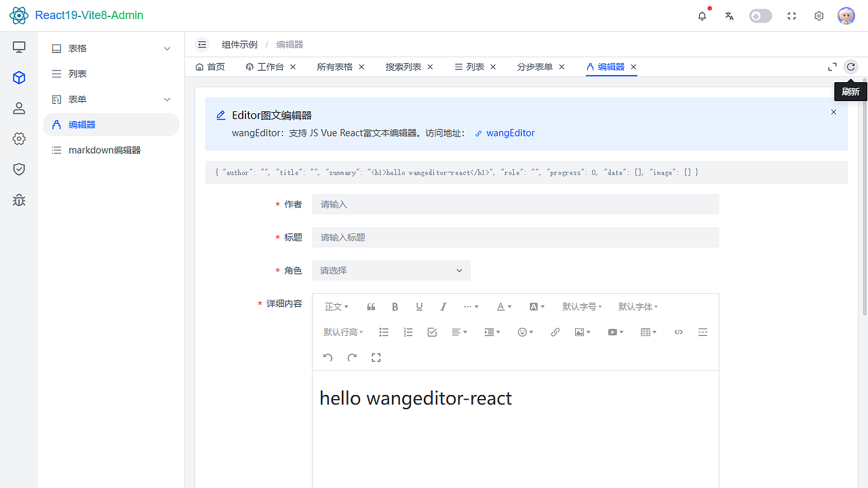This screenshot has height=488, width=868.
Task: Open markdown编辑器 in the sidebar
Action: point(111,150)
